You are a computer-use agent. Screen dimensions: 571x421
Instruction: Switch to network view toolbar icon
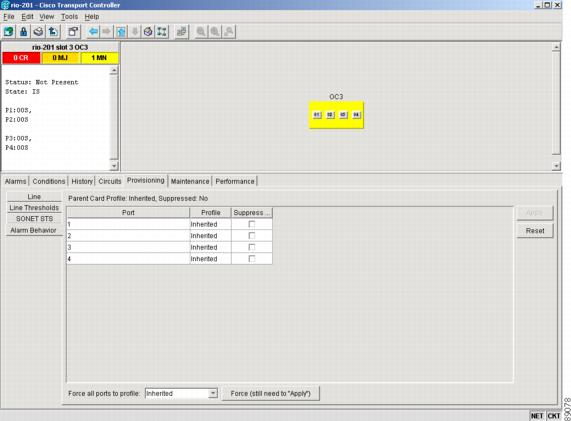point(162,32)
